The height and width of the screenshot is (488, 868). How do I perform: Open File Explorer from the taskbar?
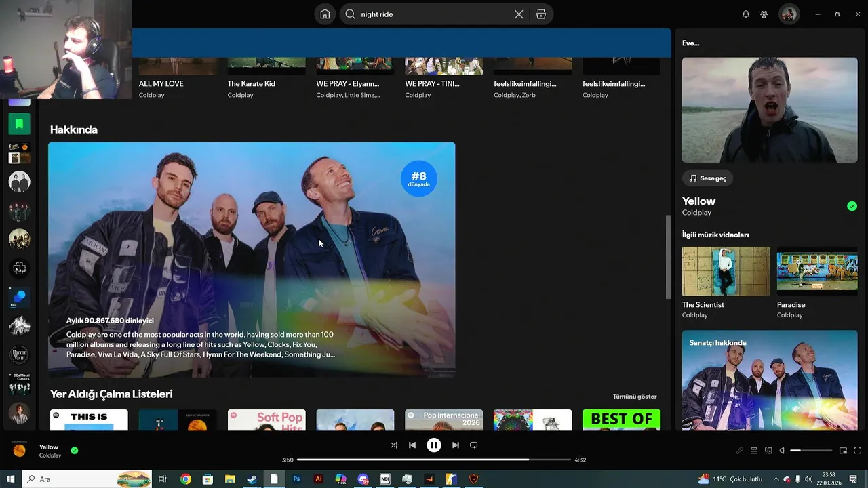point(230,479)
